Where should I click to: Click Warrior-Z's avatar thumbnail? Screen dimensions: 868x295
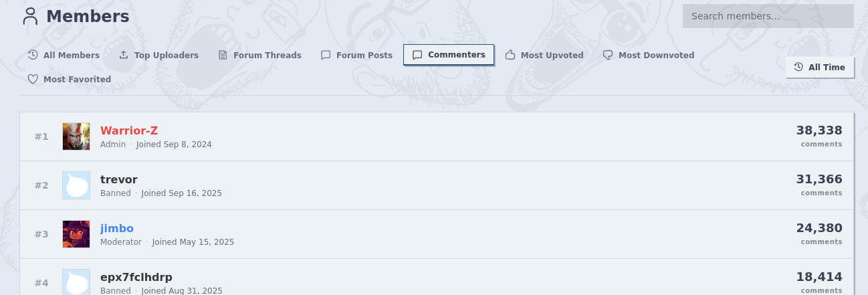(x=76, y=136)
